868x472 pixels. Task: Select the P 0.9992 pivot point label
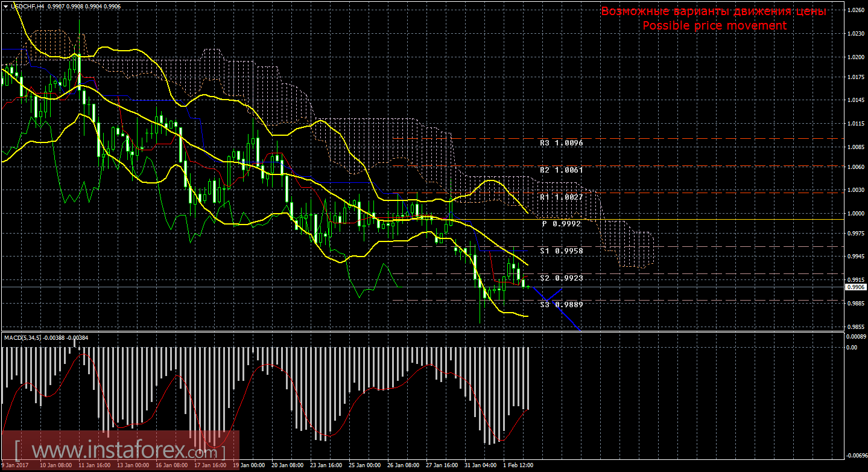point(561,223)
